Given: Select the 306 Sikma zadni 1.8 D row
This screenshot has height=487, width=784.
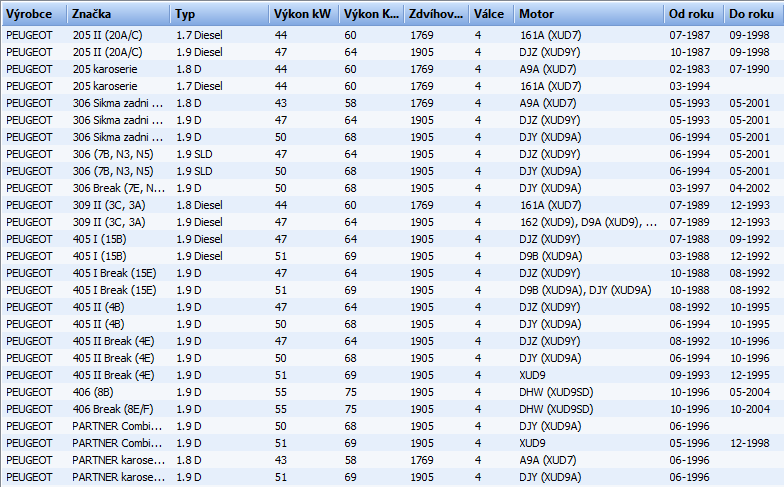Looking at the screenshot, I should [x=392, y=103].
